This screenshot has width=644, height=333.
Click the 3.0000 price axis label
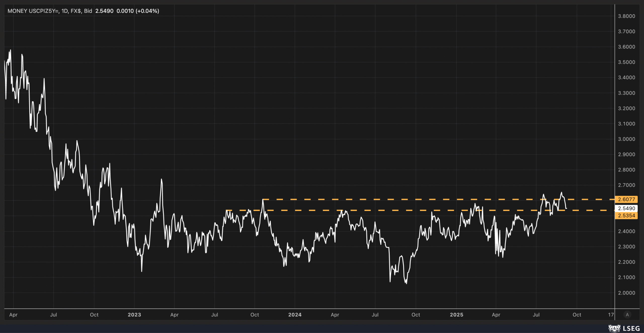pyautogui.click(x=626, y=139)
